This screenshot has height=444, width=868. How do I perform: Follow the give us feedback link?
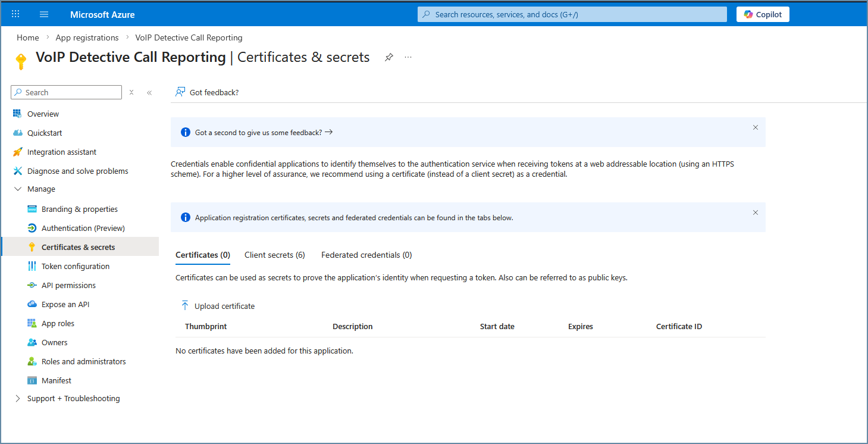264,132
